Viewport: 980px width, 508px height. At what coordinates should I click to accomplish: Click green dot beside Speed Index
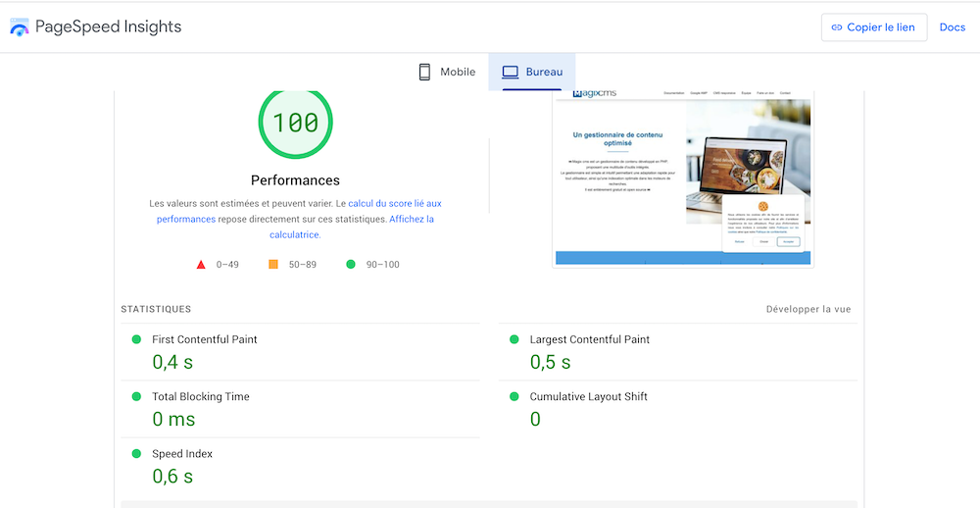pyautogui.click(x=136, y=453)
